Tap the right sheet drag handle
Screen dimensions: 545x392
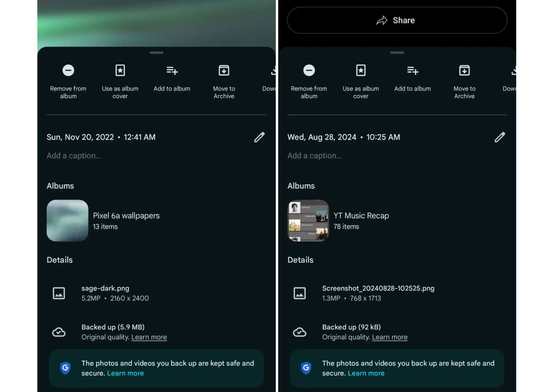click(397, 53)
